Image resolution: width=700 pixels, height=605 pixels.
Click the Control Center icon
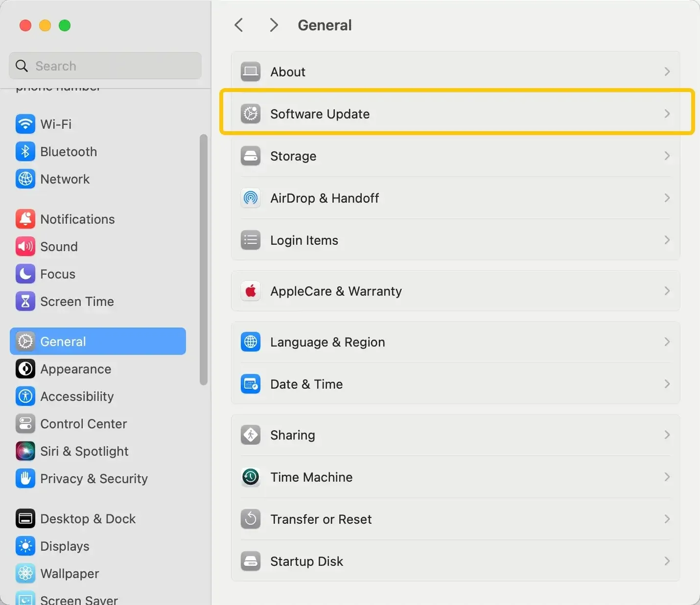point(25,423)
